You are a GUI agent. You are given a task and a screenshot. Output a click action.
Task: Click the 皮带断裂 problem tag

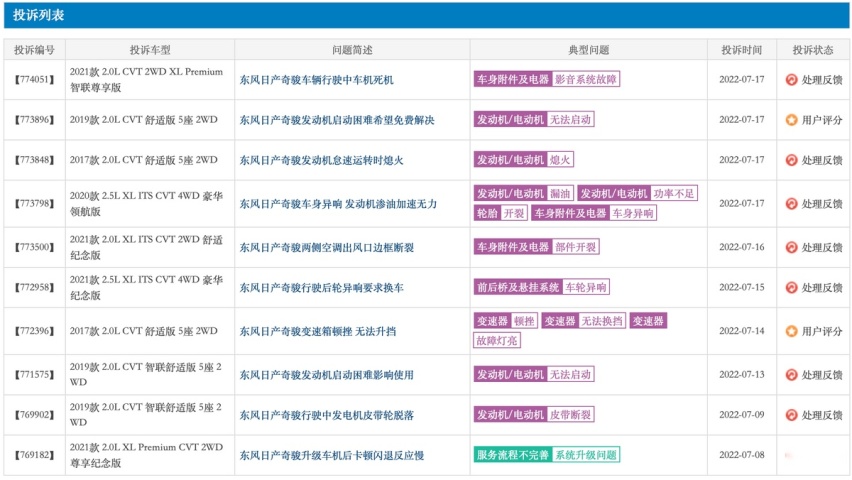click(570, 415)
